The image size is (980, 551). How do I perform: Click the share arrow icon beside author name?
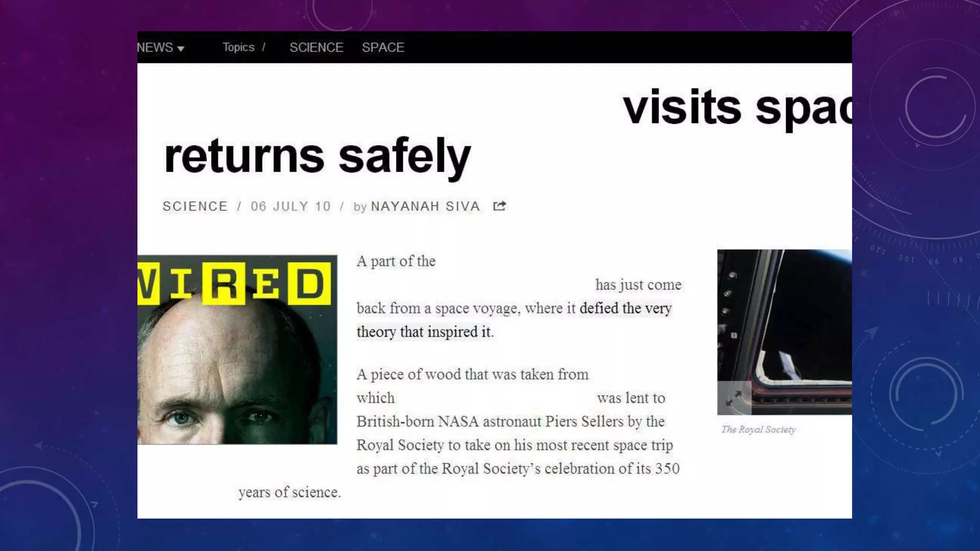(x=500, y=206)
